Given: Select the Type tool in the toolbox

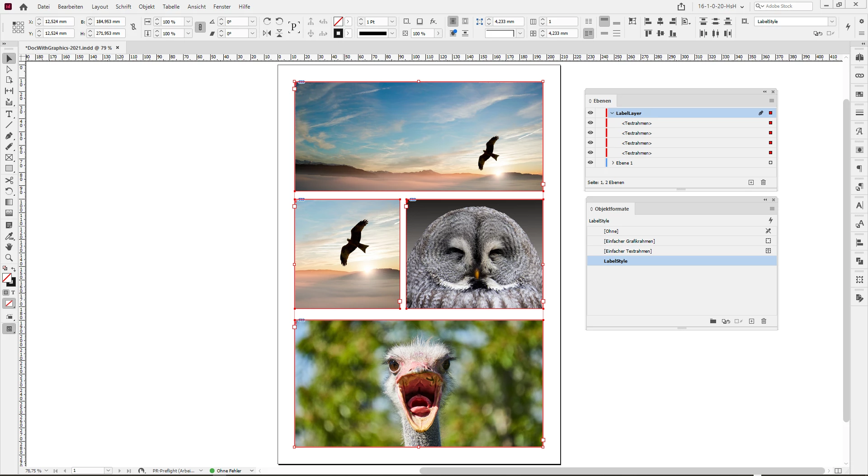Looking at the screenshot, I should [9, 114].
